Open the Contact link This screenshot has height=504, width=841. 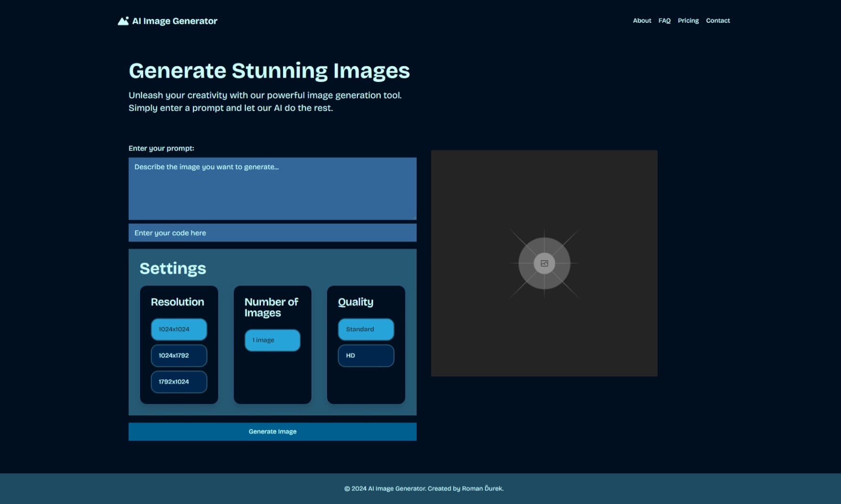718,21
